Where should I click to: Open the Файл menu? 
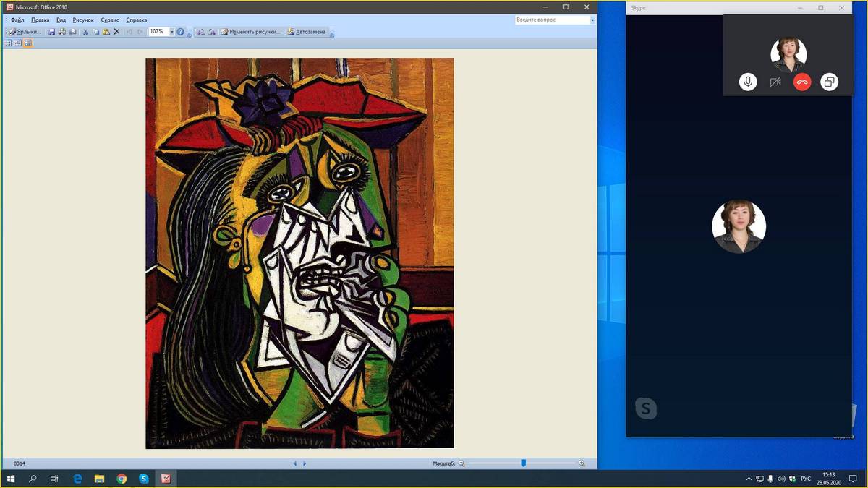(17, 20)
